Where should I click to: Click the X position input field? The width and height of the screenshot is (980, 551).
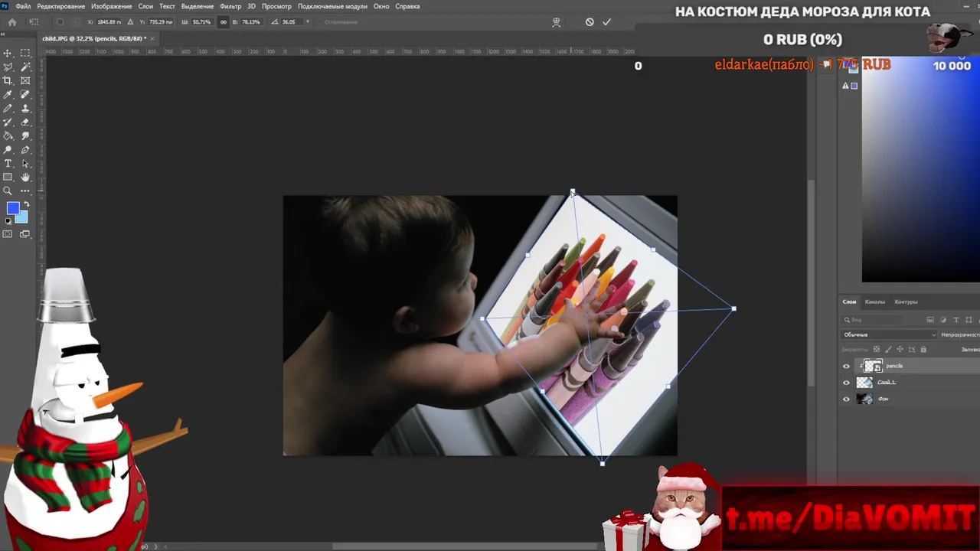point(109,22)
